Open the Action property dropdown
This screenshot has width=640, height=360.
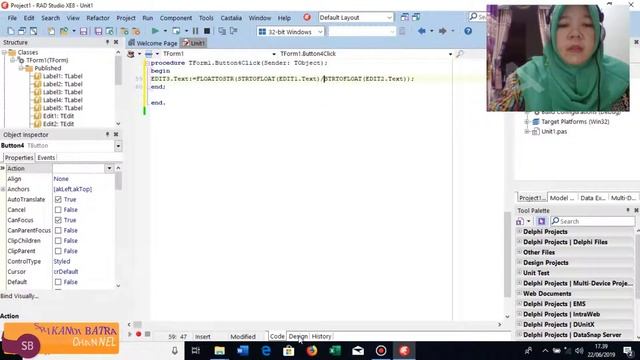pos(109,169)
